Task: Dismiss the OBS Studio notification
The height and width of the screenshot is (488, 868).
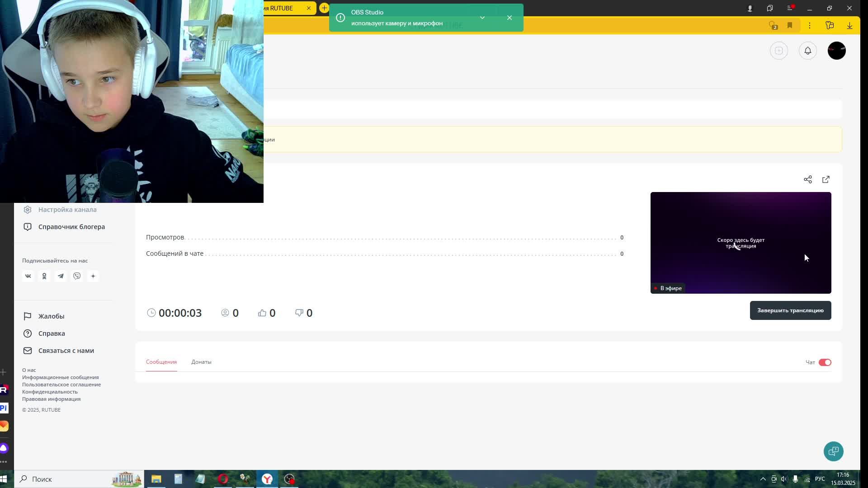Action: pos(509,18)
